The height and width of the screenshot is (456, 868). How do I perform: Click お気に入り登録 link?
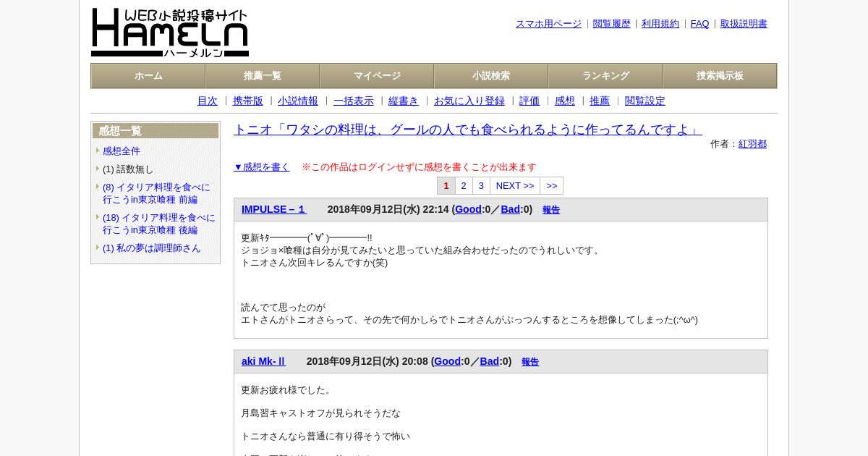tap(469, 101)
